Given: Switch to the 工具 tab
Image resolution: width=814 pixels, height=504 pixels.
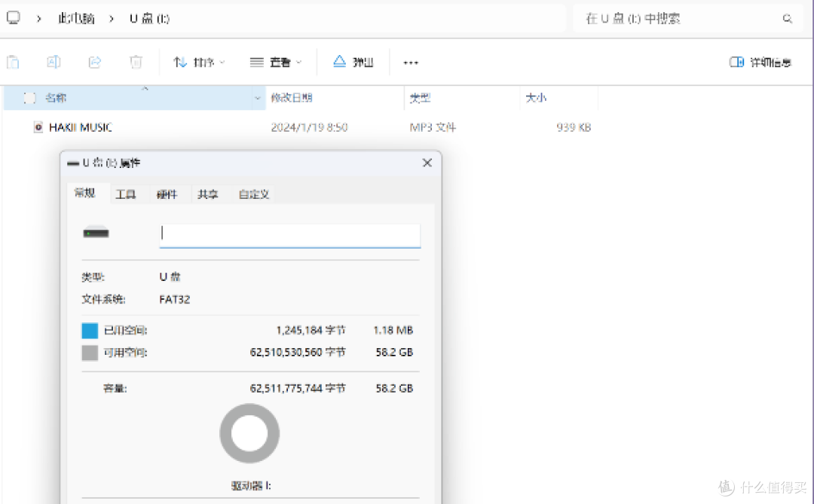Looking at the screenshot, I should [126, 194].
